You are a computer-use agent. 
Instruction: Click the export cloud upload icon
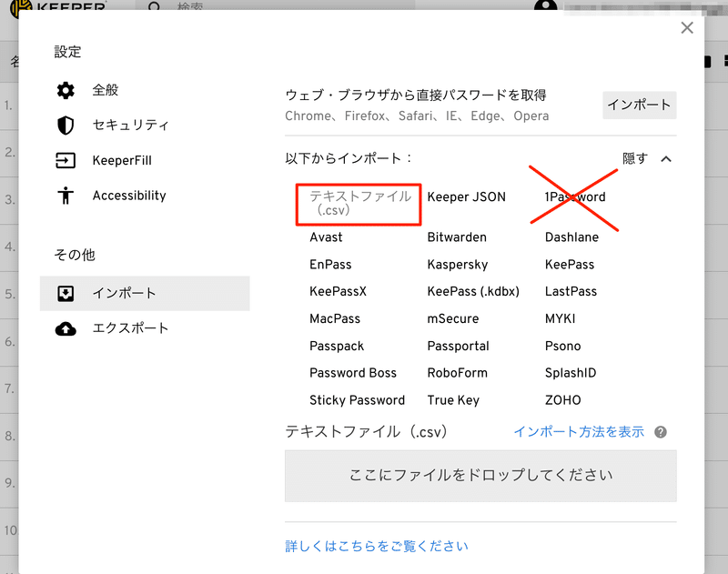(66, 328)
